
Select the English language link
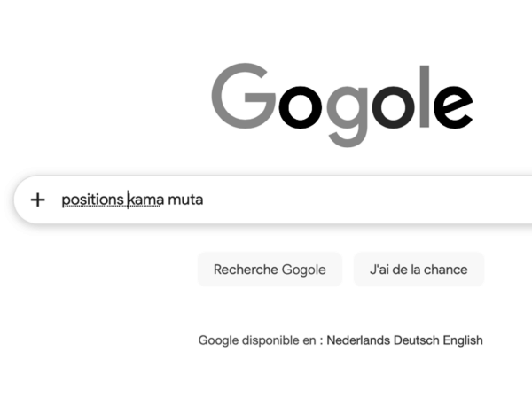464,340
